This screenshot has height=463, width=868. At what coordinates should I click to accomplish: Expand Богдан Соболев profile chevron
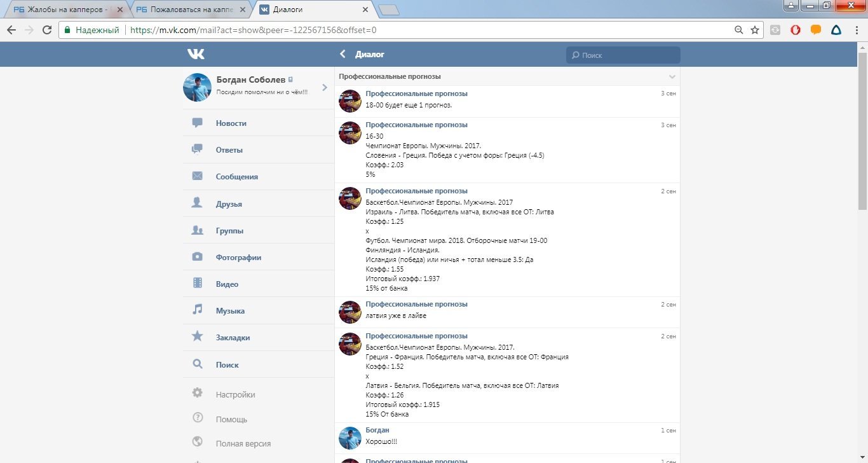click(x=324, y=87)
